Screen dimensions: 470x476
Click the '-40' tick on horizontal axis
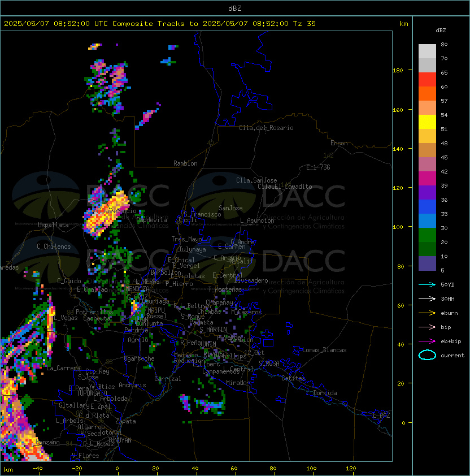click(37, 469)
